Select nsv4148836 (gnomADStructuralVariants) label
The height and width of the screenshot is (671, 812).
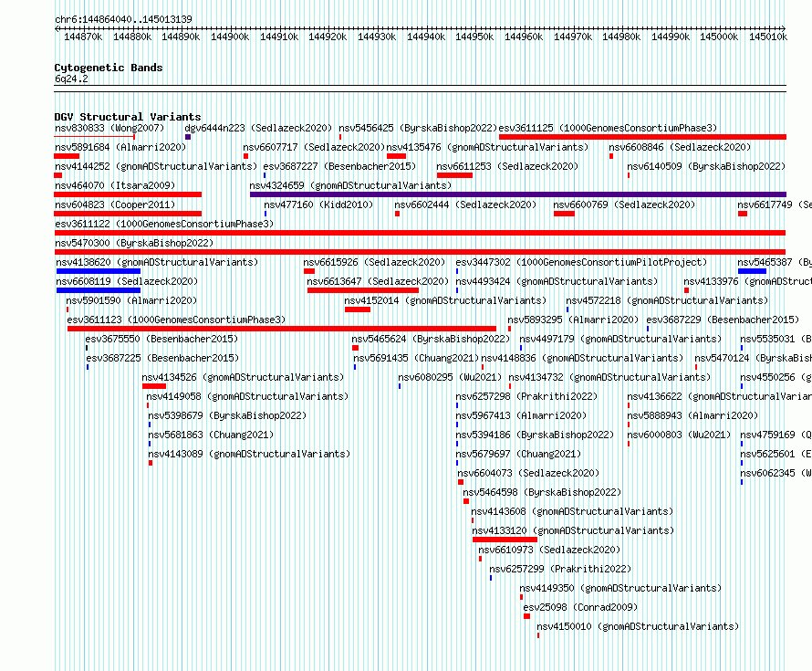tap(582, 358)
